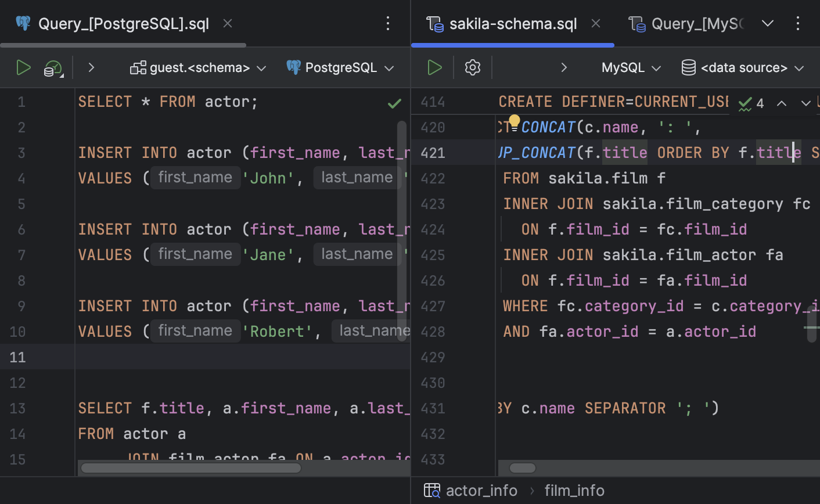The height and width of the screenshot is (504, 820).
Task: Run the PostgreSQL query with the green play button
Action: (24, 67)
